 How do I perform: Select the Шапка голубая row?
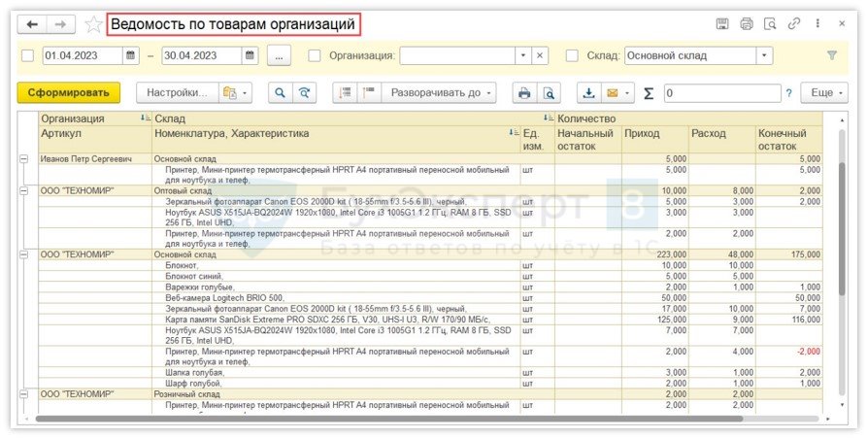click(x=431, y=373)
